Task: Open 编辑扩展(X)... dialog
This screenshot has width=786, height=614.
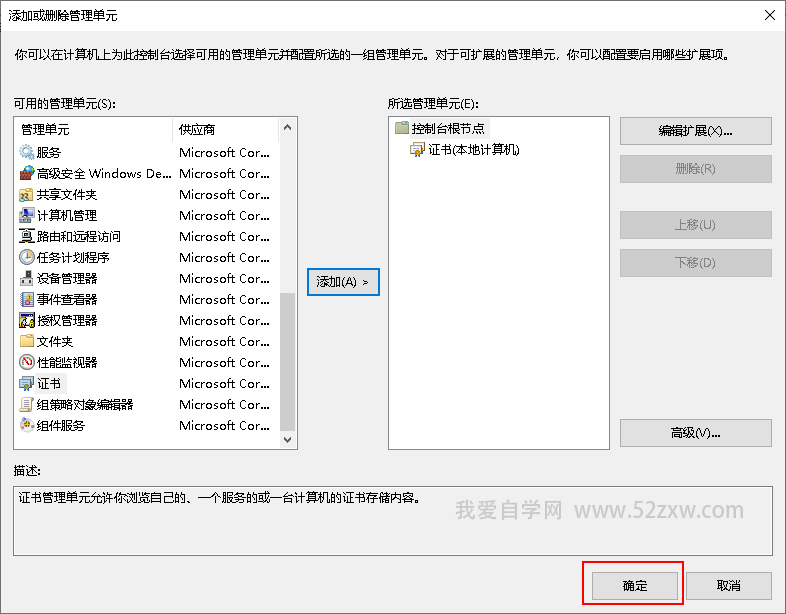Action: click(x=695, y=131)
